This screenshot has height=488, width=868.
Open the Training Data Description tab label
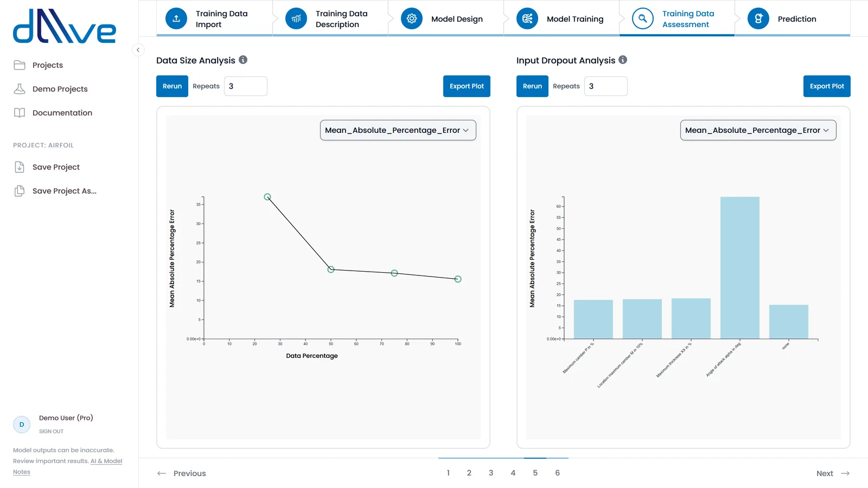pyautogui.click(x=342, y=19)
